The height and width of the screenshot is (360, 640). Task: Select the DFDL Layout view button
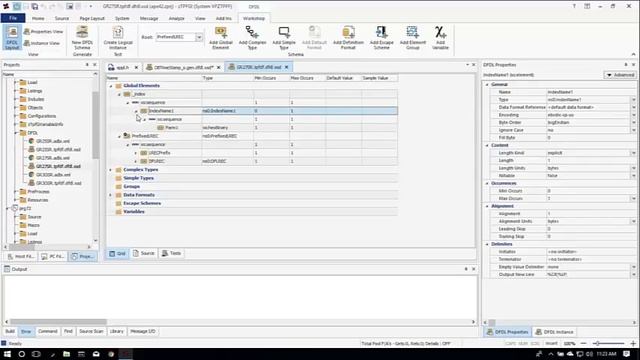click(12, 38)
